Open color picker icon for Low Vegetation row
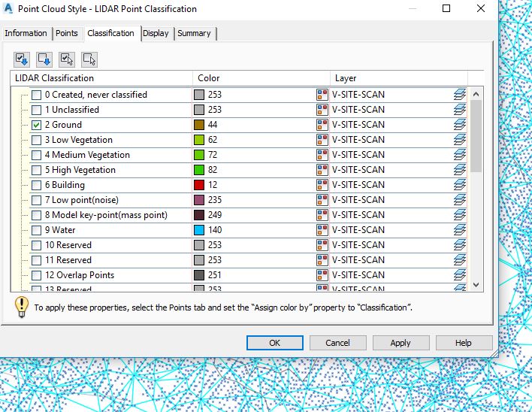532x412 pixels. (322, 140)
